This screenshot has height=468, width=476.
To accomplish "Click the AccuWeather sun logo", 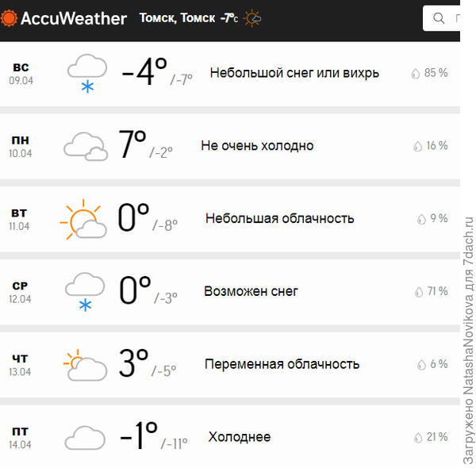I will pyautogui.click(x=10, y=17).
